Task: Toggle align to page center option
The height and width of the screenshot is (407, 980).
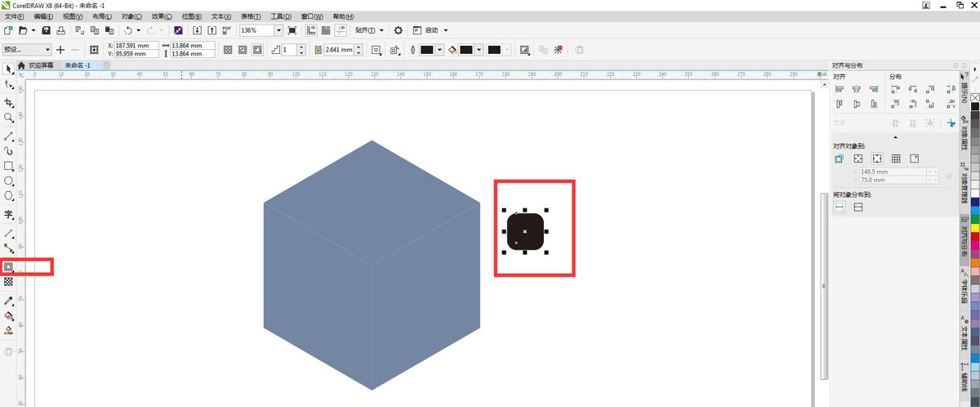Action: coord(877,159)
